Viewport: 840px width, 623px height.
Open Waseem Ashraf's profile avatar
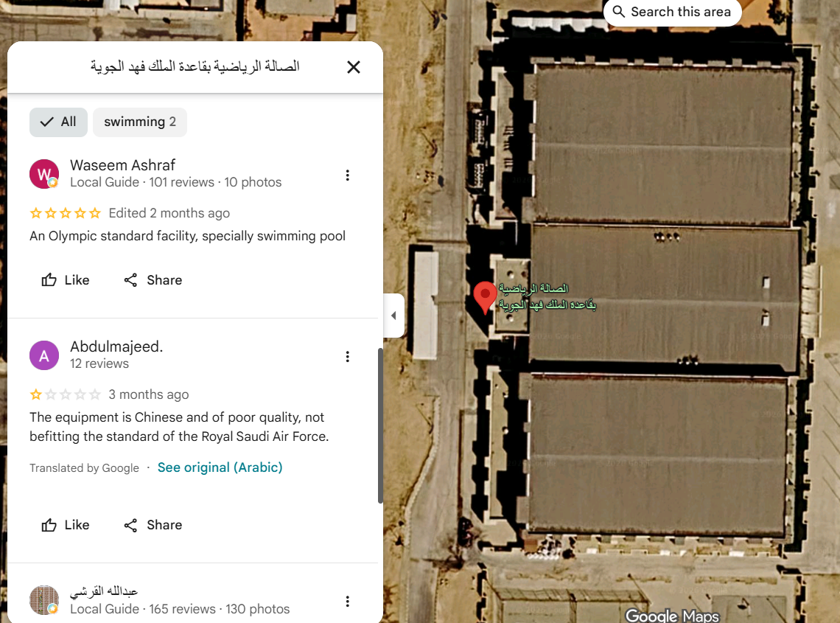point(44,174)
